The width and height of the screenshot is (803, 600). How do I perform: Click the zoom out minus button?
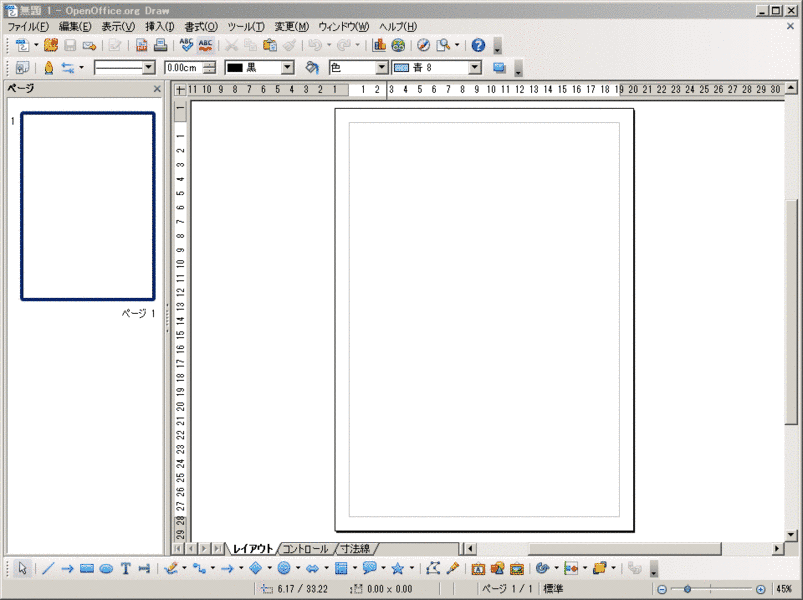[x=662, y=589]
